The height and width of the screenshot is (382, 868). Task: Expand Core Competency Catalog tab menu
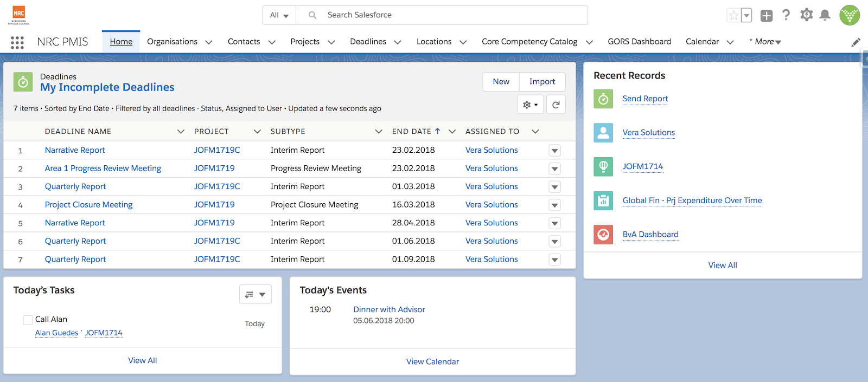tap(589, 42)
